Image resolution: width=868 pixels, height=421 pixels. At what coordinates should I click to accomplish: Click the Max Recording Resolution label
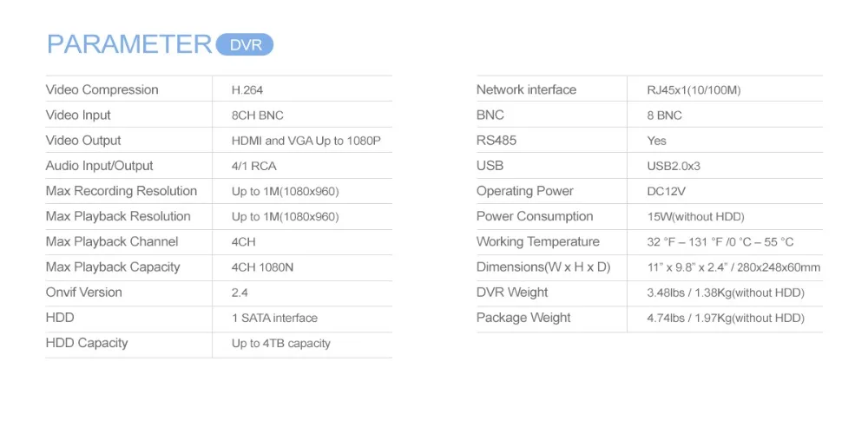pyautogui.click(x=122, y=191)
